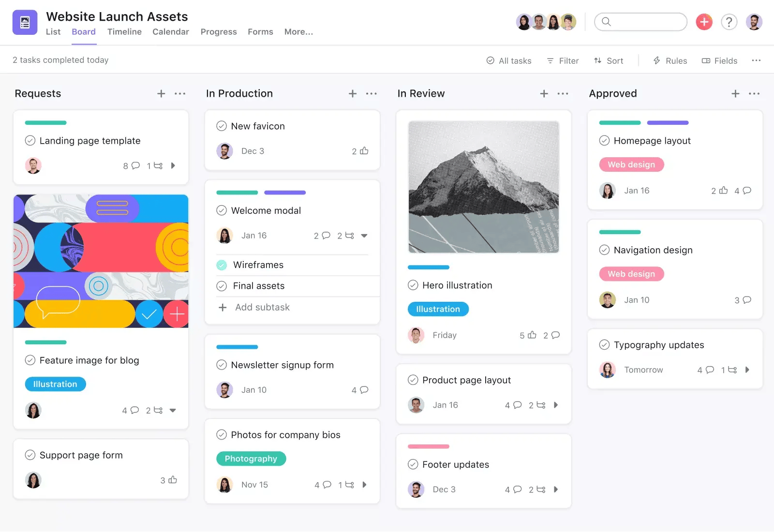774x532 pixels.
Task: Click the Website Launch Assets project icon
Action: [x=25, y=22]
